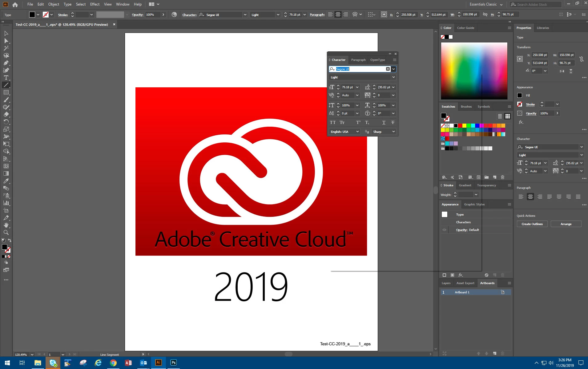Select the Magic Wand tool
Viewport: 588px width, 369px height.
click(6, 48)
